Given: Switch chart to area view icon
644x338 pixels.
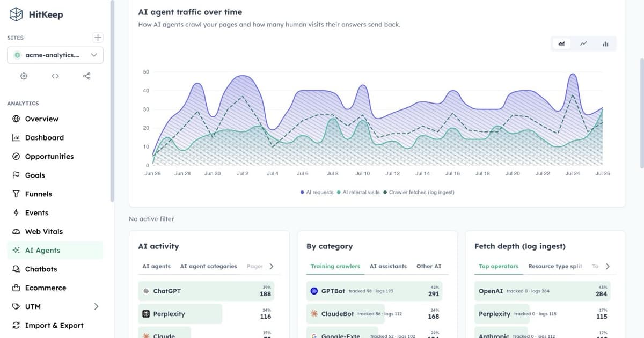Looking at the screenshot, I should (561, 44).
